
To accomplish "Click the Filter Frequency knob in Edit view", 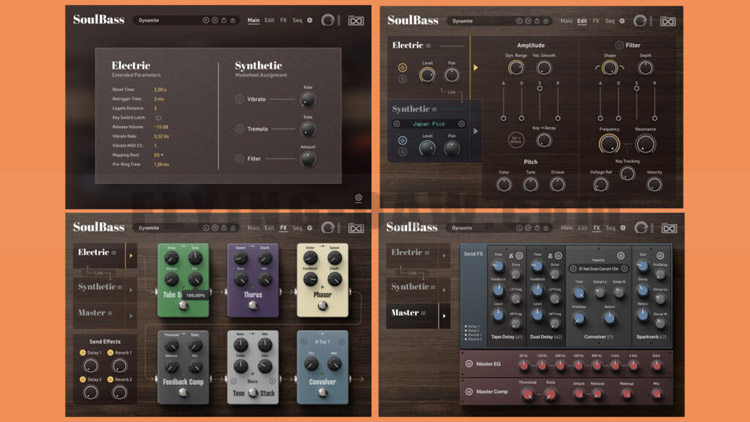I will [609, 144].
